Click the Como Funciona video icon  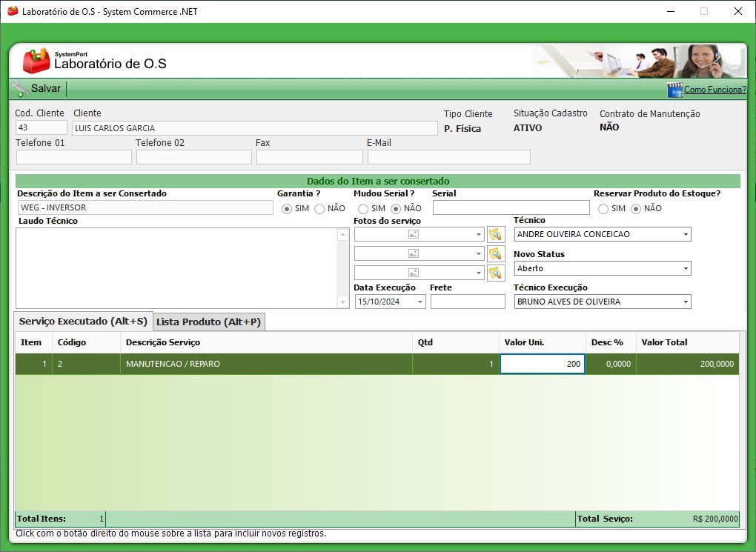[674, 90]
